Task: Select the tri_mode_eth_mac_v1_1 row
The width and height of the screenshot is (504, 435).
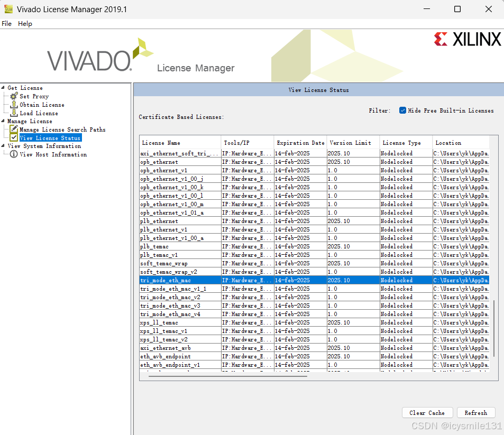Action: point(314,289)
